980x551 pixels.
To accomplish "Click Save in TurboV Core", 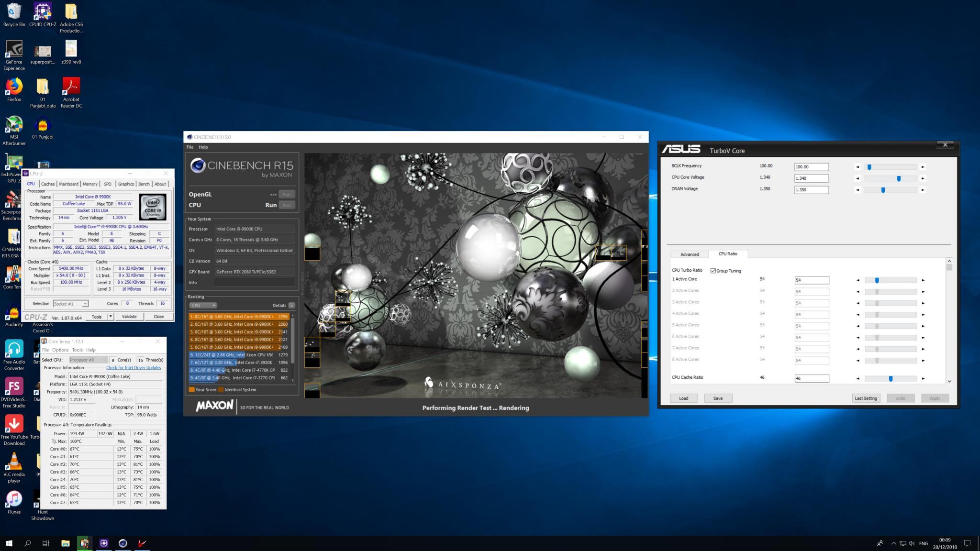I will (718, 398).
